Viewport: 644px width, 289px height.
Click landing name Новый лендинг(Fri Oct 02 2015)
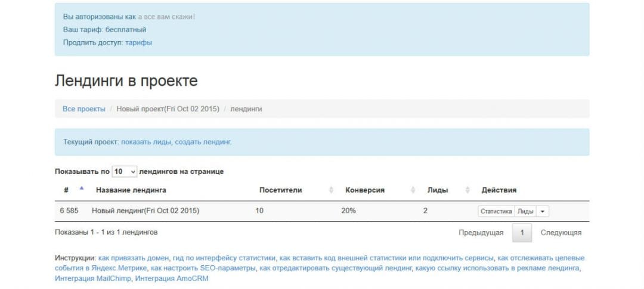145,211
